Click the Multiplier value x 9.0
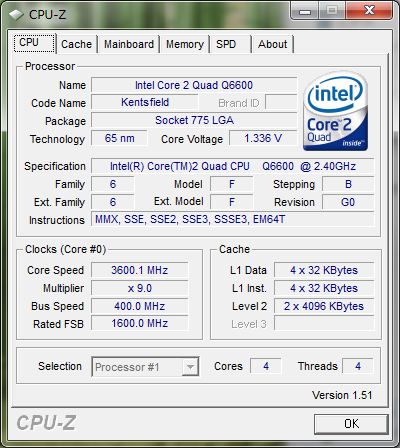Screen dimensions: 400x448 tap(140, 288)
